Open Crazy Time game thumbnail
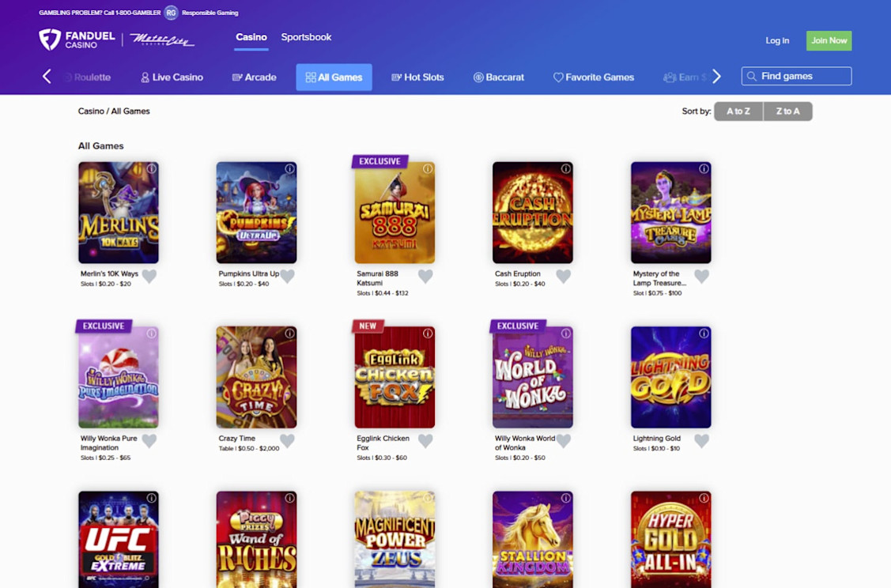Viewport: 891px width, 588px height. coord(256,377)
